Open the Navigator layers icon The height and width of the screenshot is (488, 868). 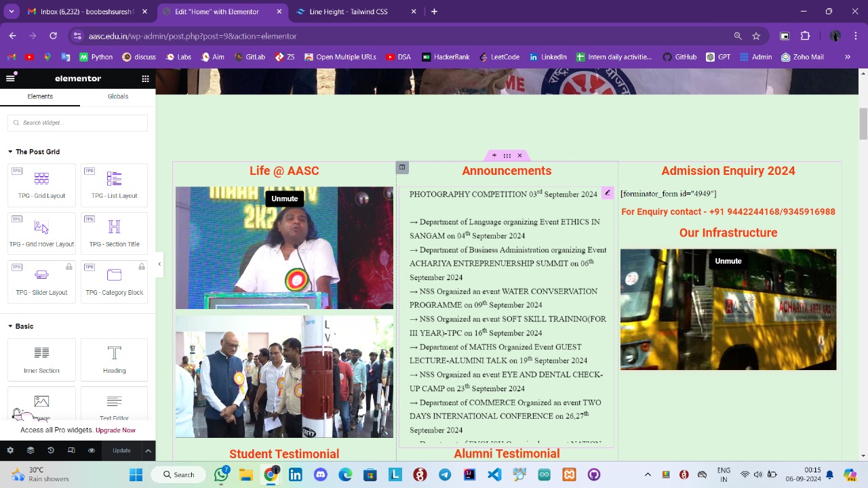click(31, 451)
